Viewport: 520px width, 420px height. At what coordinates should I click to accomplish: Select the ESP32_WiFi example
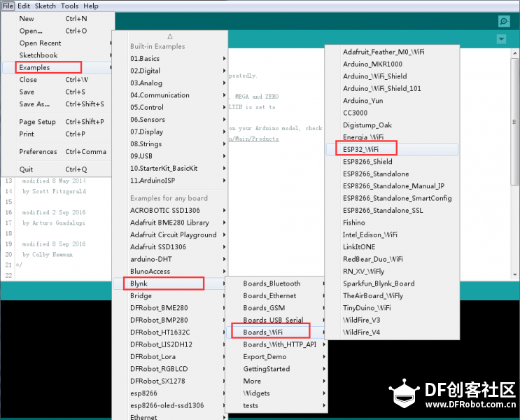pyautogui.click(x=392, y=150)
